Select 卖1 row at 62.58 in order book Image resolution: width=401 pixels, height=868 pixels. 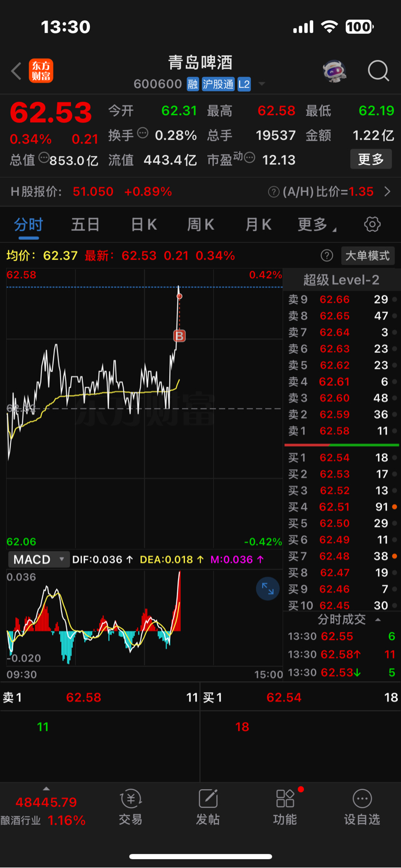click(x=343, y=431)
